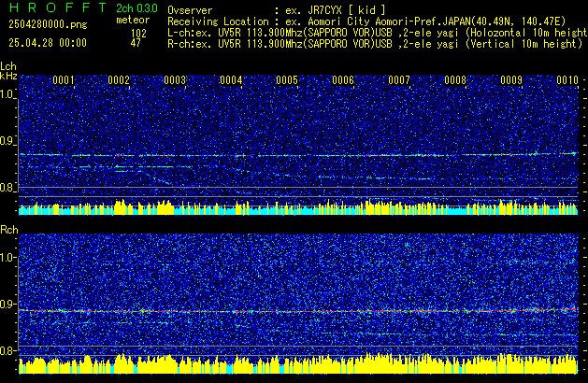Click the meteor count 47
Image resolution: width=588 pixels, height=383 pixels.
click(136, 43)
